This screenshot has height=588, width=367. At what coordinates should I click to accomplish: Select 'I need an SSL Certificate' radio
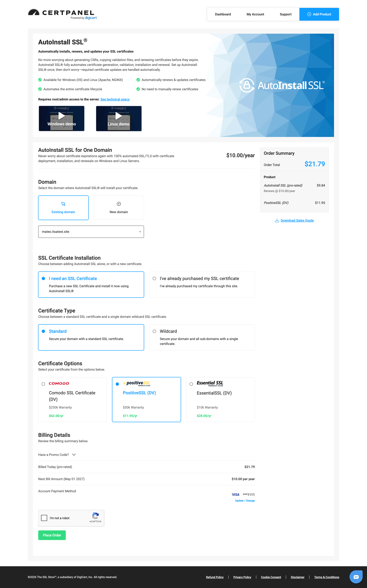coord(43,279)
